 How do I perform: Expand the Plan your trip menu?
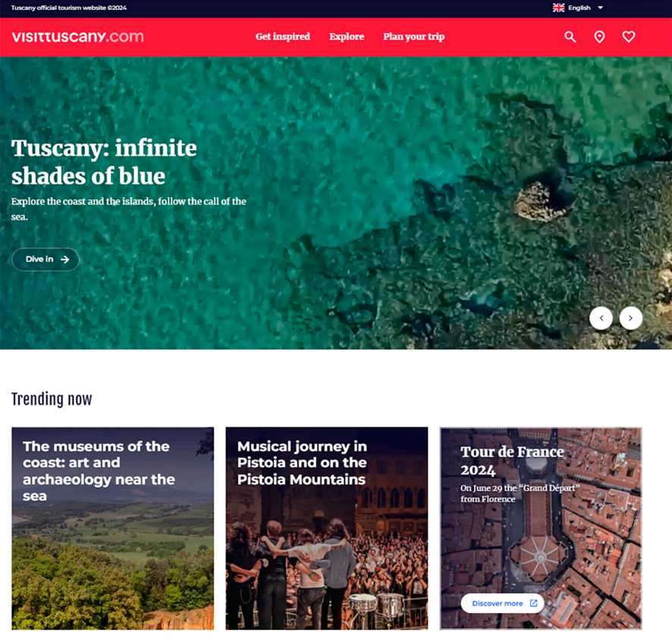point(414,37)
